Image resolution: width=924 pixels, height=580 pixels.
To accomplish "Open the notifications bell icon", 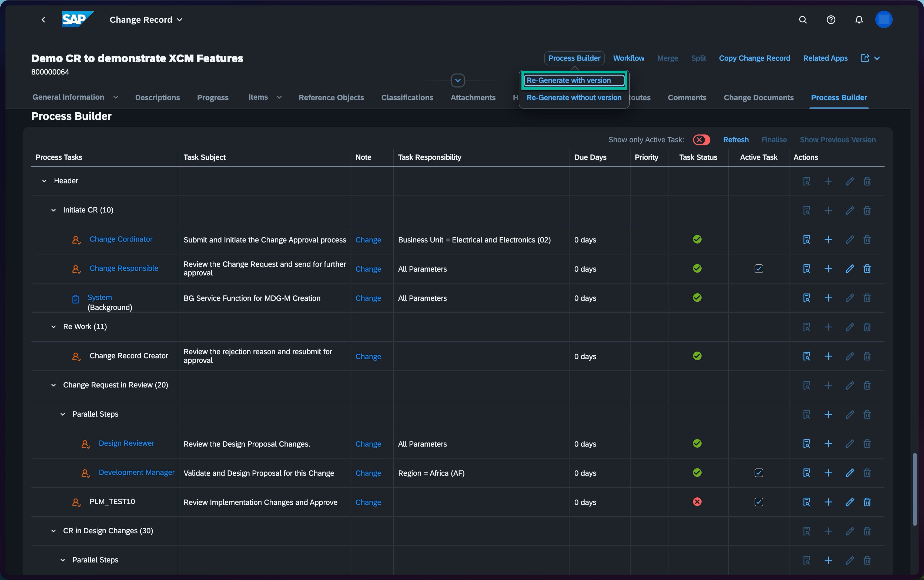I will [859, 19].
